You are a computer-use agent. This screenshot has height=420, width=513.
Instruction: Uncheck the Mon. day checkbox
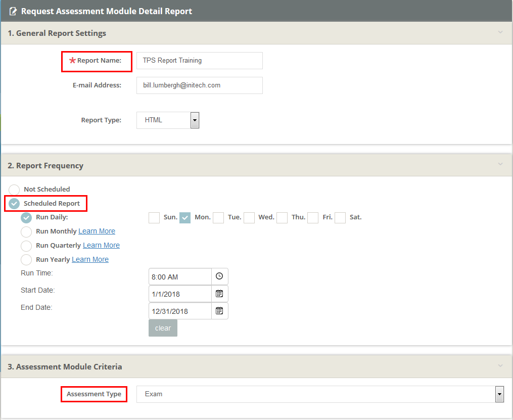pos(185,218)
